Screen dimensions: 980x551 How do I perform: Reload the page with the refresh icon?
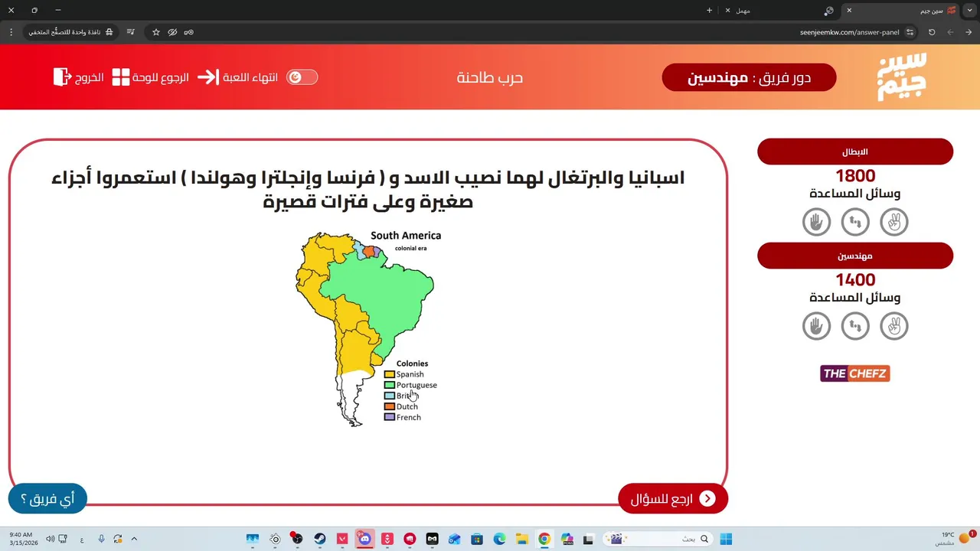[932, 32]
